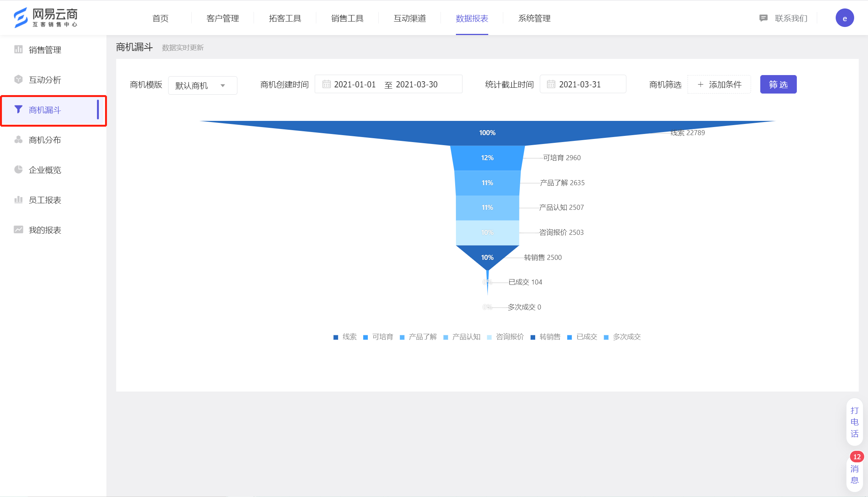Toggle 可培育 legend series
Screen dimensions: 868x497
click(x=378, y=337)
